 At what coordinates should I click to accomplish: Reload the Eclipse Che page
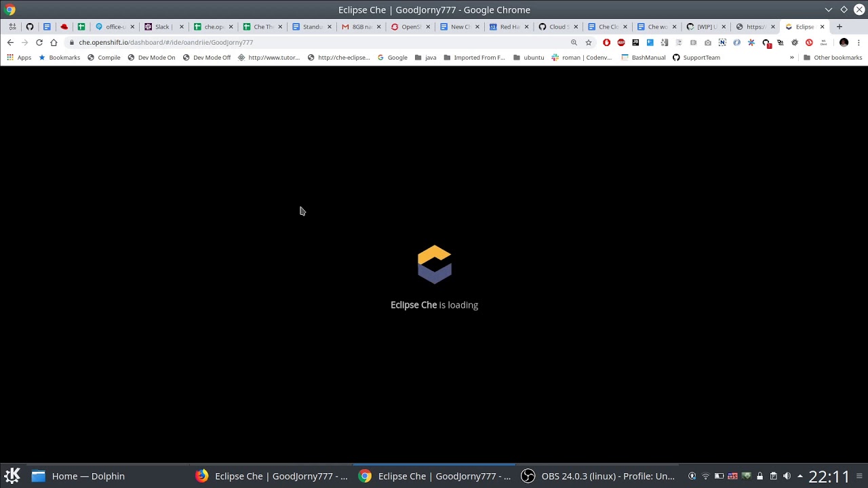[39, 42]
